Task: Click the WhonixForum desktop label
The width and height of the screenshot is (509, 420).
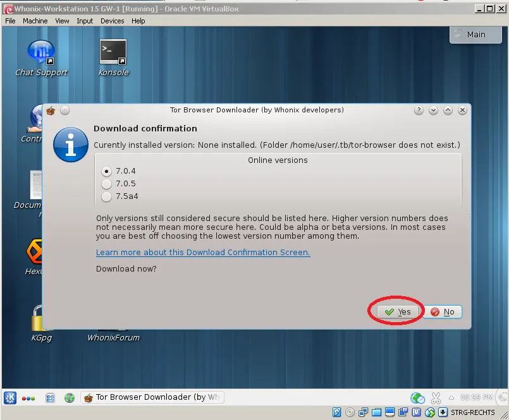Action: point(114,338)
